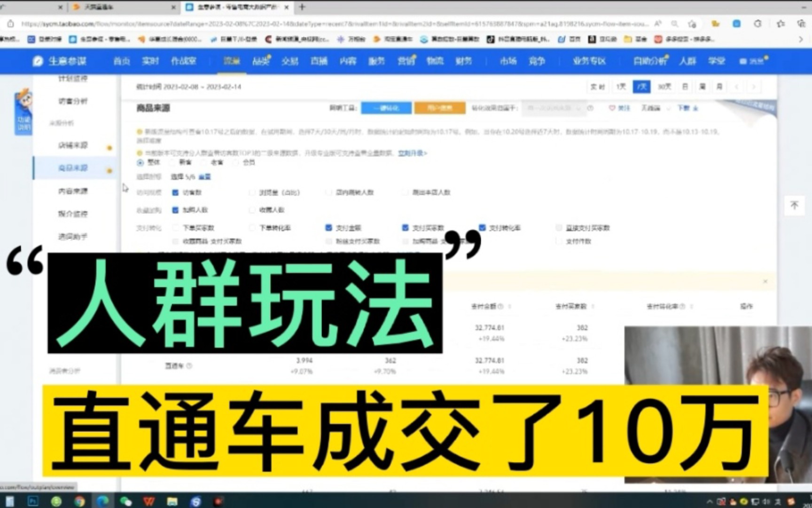Show hidden tray icons chevron
The width and height of the screenshot is (812, 508).
(x=710, y=501)
